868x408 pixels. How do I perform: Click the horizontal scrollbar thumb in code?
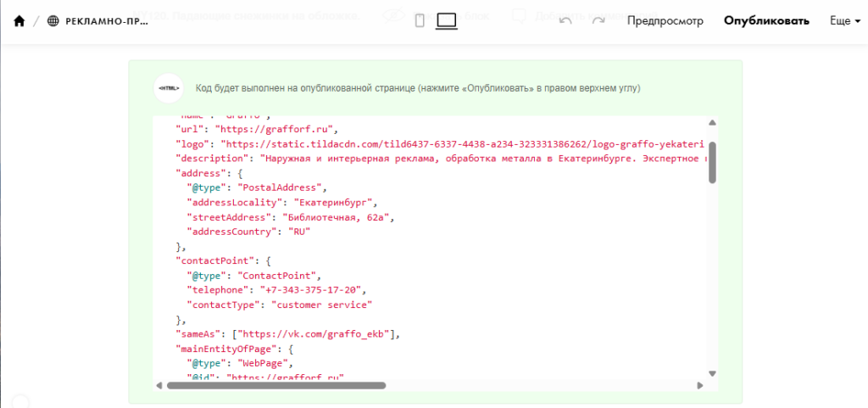276,385
